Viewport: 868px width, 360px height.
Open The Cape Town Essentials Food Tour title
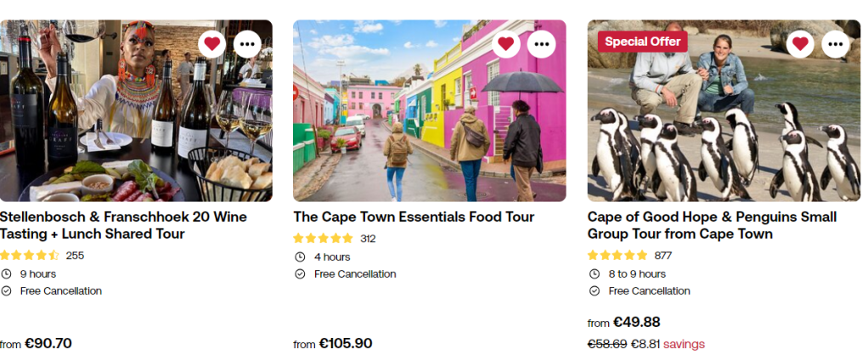pos(414,217)
